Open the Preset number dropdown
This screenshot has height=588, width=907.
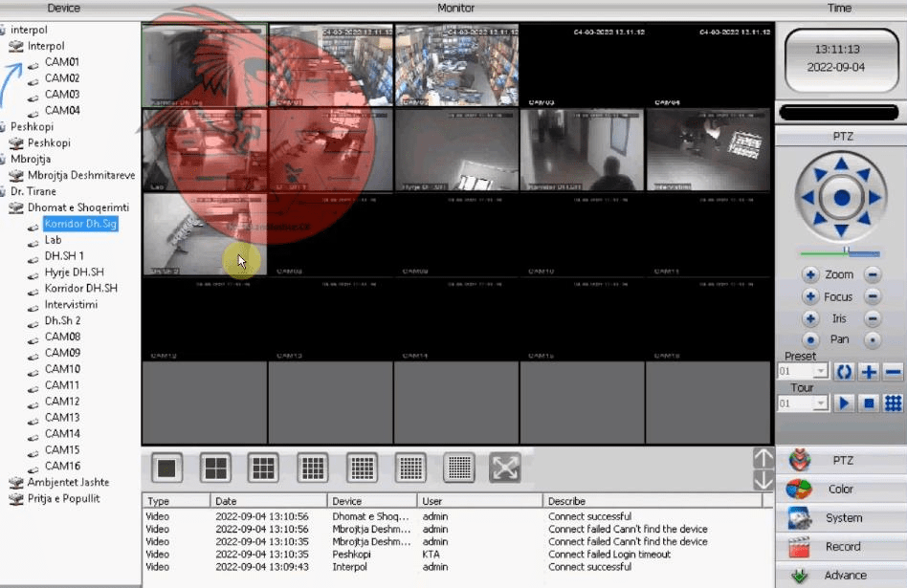(820, 372)
